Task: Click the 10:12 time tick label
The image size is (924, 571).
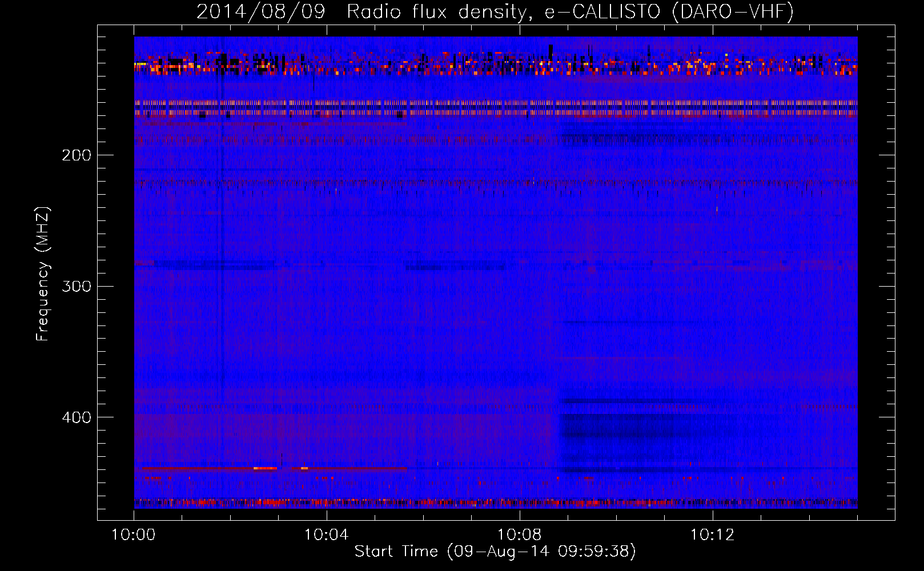Action: (713, 535)
